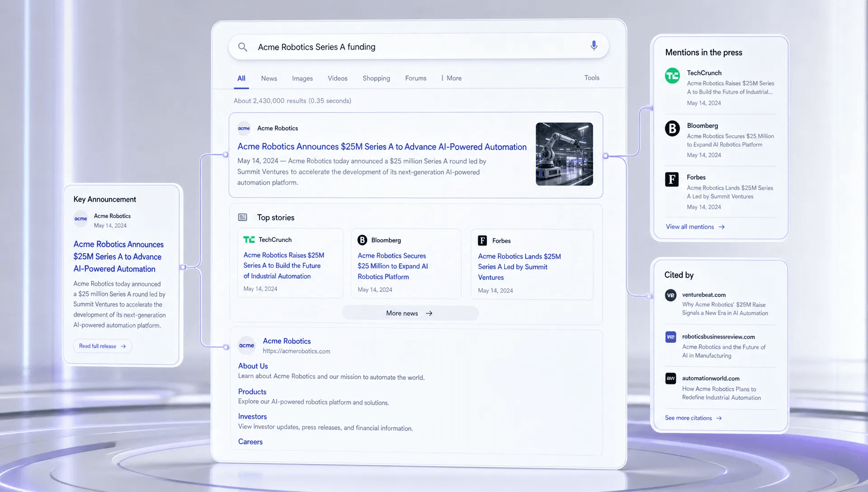The image size is (868, 492).
Task: Open the Careers sitelink
Action: coord(250,442)
